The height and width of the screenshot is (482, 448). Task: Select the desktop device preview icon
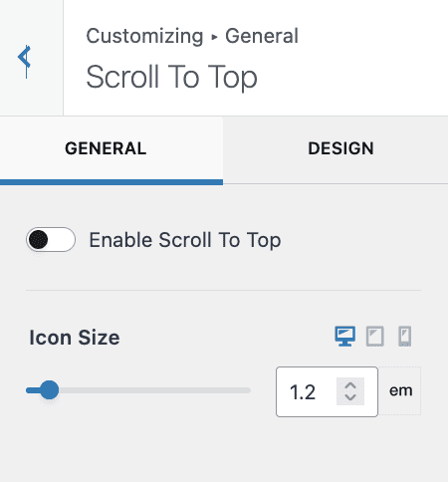tap(345, 337)
